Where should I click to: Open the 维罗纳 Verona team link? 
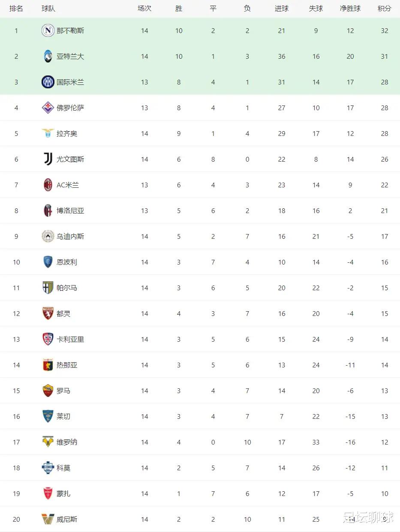pyautogui.click(x=67, y=442)
